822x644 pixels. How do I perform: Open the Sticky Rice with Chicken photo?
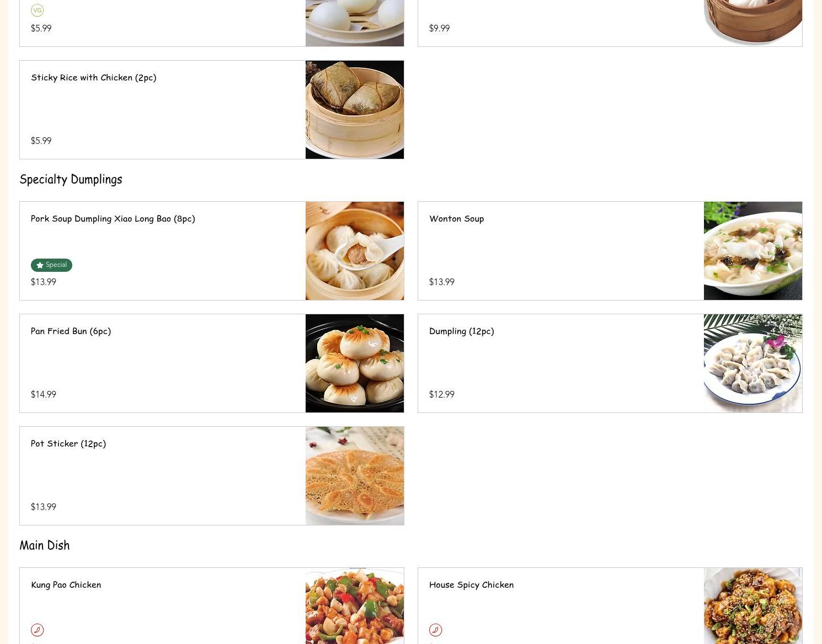pos(355,110)
